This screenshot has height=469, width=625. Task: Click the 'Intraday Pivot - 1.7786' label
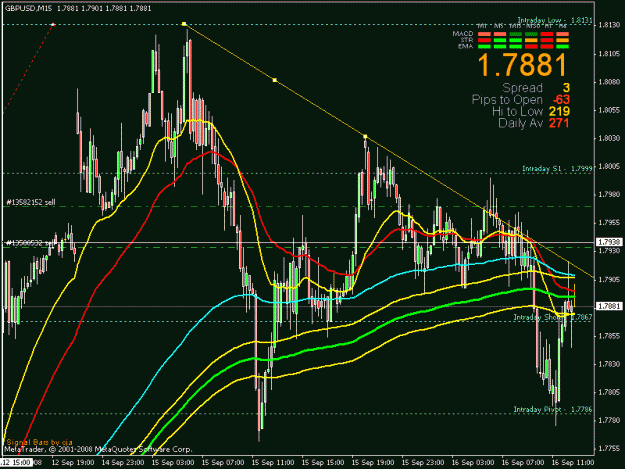(x=553, y=409)
